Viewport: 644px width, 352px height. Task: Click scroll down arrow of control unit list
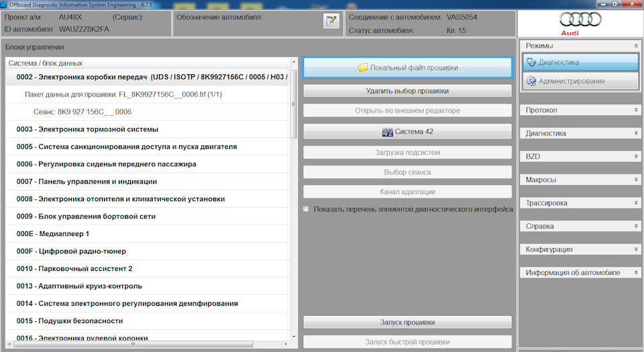[x=293, y=337]
